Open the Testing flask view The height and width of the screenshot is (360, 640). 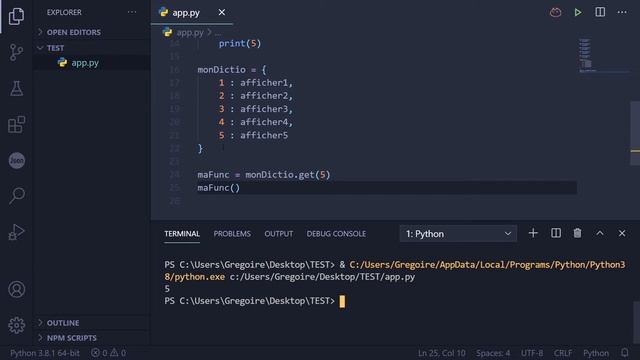click(16, 88)
